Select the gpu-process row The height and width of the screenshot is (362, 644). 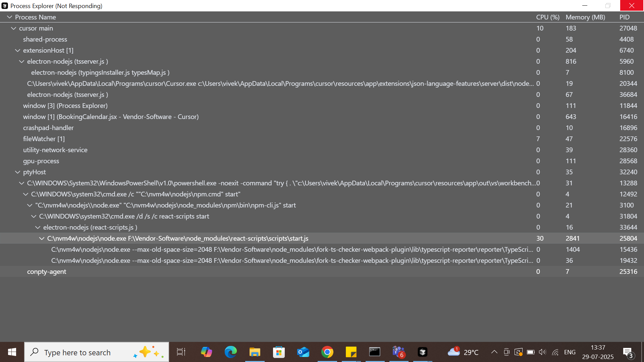41,161
